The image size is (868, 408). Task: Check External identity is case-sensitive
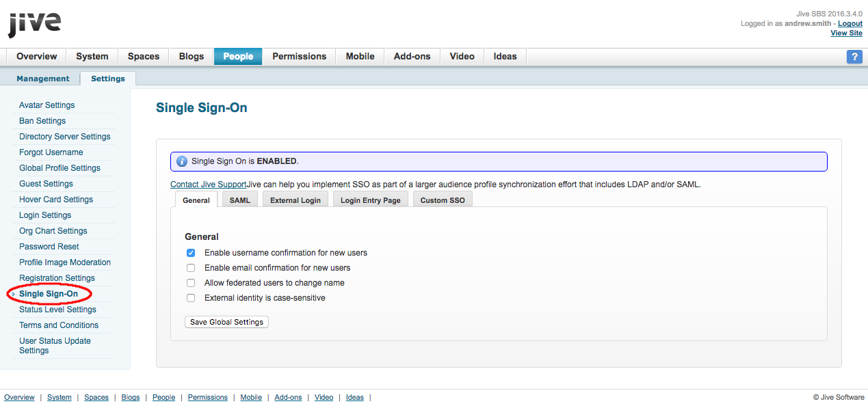tap(191, 298)
